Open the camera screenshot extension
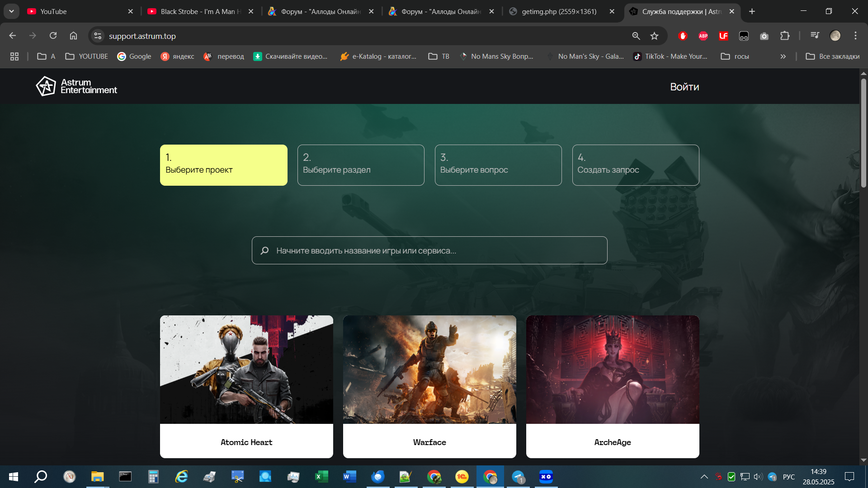868x488 pixels. pos(764,36)
